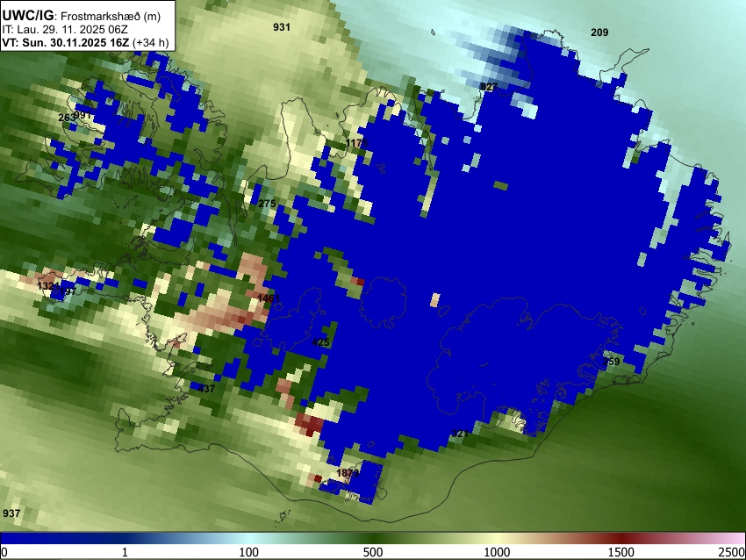The width and height of the screenshot is (746, 560).
Task: Click the 'VT: Sun. 30.11.2025 16Z' valid time
Action: click(65, 42)
